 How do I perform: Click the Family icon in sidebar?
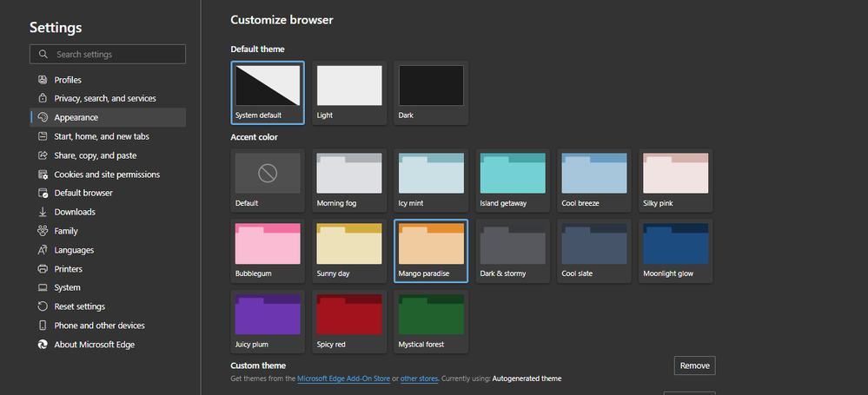[x=43, y=231]
